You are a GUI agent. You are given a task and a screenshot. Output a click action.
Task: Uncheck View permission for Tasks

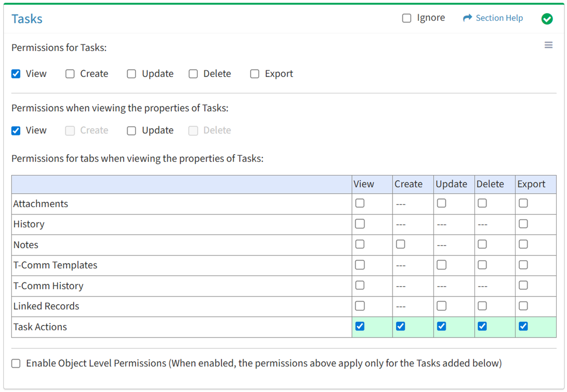(16, 74)
